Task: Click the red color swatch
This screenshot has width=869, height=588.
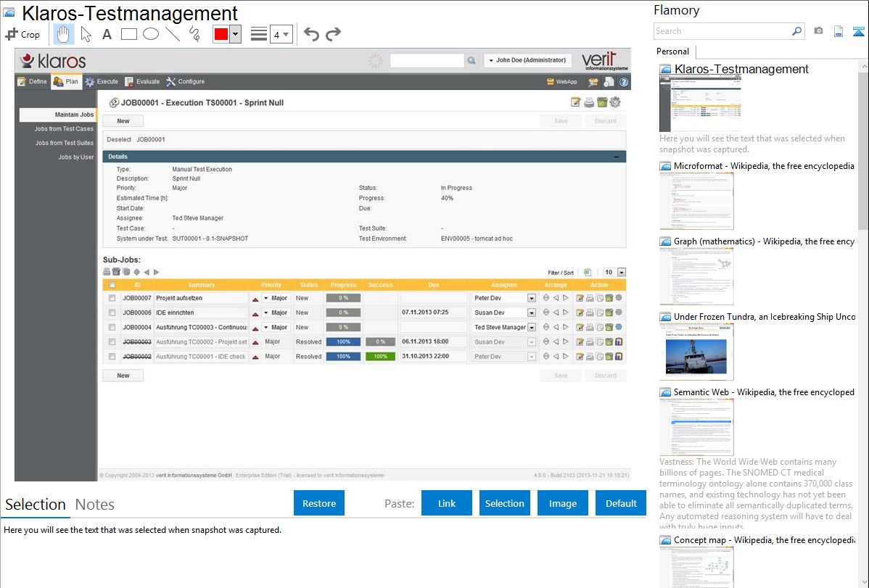Action: pyautogui.click(x=221, y=34)
